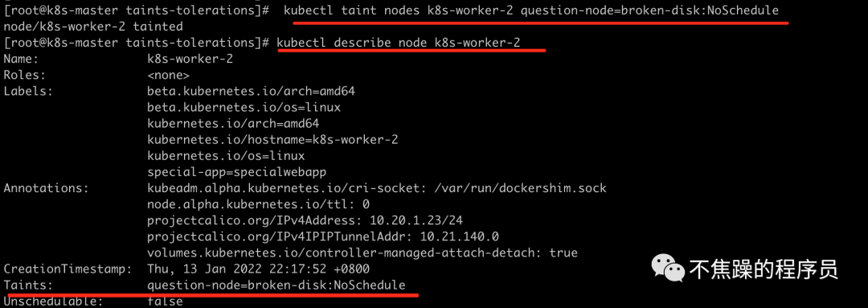Click the WeChat logo watermark icon
This screenshot has height=308, width=868.
point(668,269)
